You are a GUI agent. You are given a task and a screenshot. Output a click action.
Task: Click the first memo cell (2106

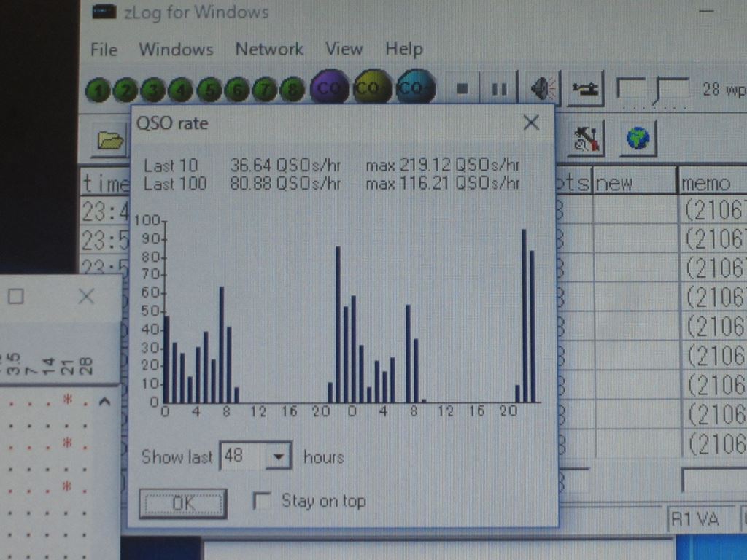tap(715, 209)
